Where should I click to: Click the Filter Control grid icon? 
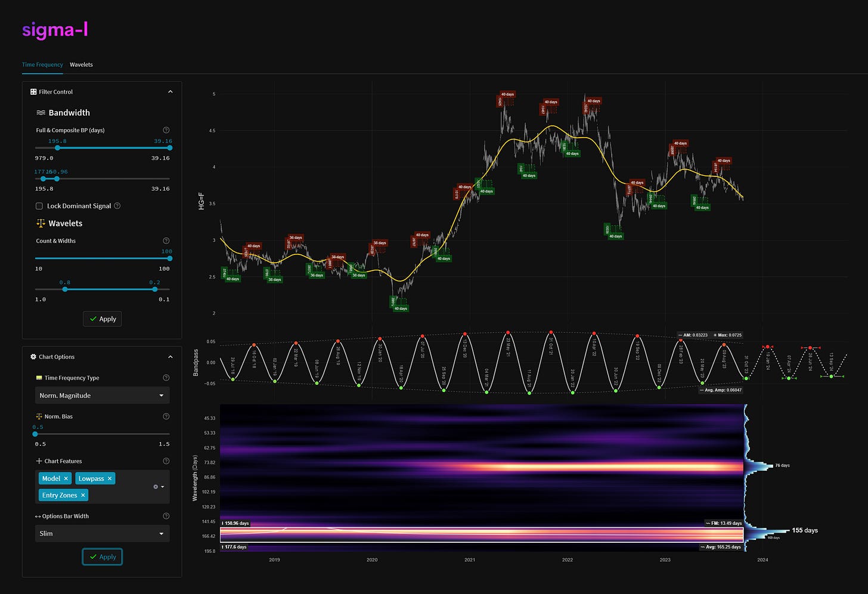coord(33,92)
